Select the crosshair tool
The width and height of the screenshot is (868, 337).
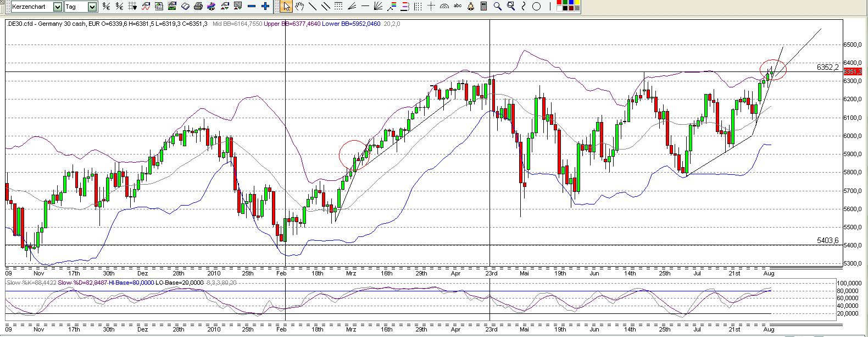tap(431, 6)
